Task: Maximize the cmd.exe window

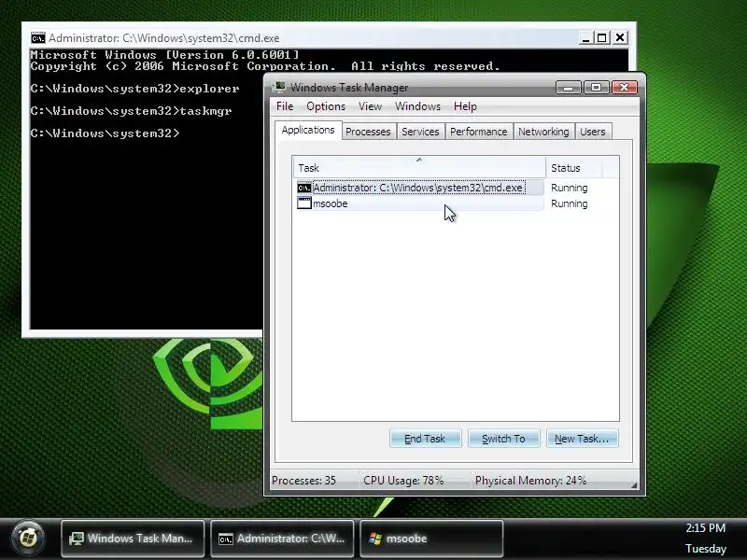Action: [x=602, y=38]
